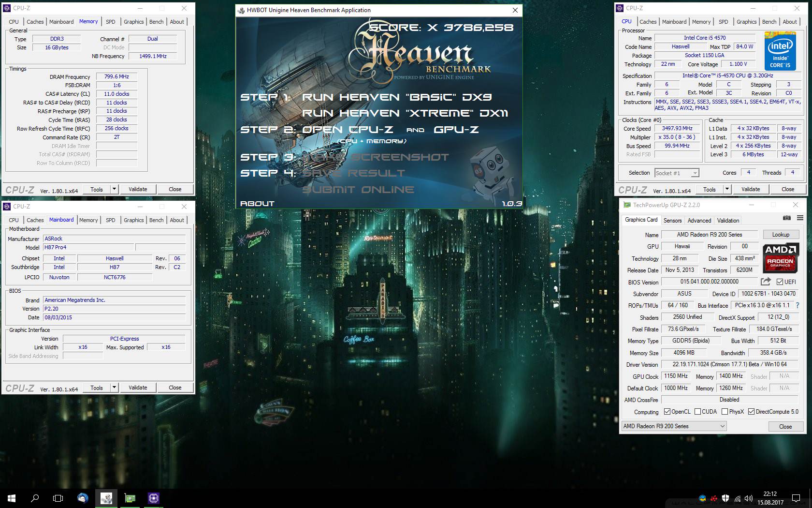Toggle the PhysX checkbox

[x=725, y=412]
